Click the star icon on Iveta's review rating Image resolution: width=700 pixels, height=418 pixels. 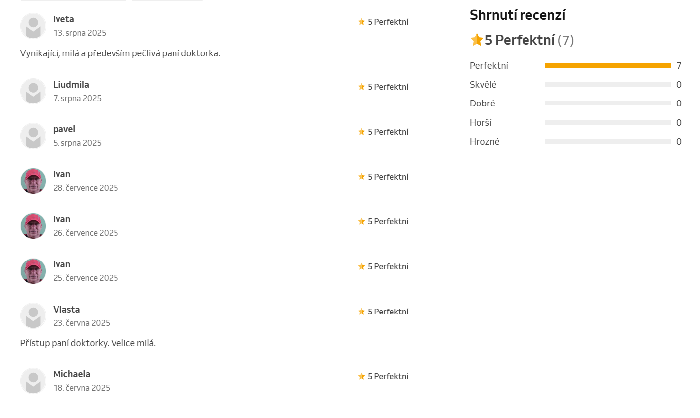pyautogui.click(x=362, y=22)
